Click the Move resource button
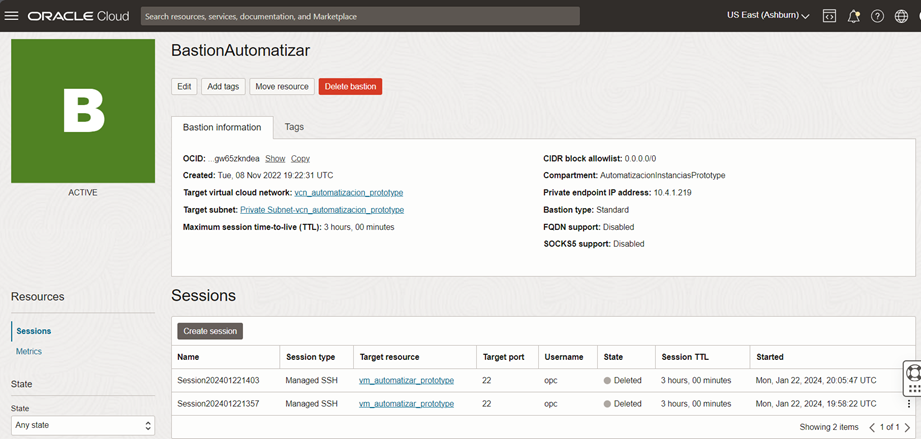The width and height of the screenshot is (921, 439). tap(282, 86)
